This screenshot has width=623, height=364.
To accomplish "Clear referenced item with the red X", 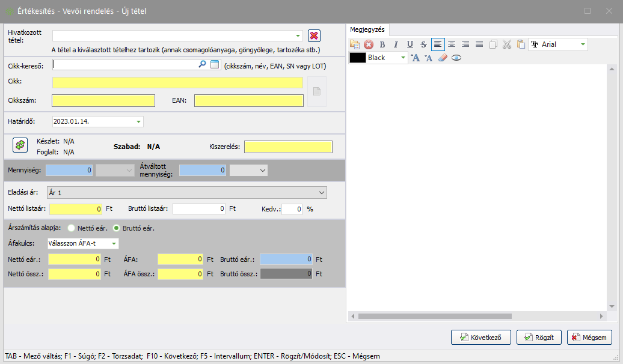I will click(314, 36).
